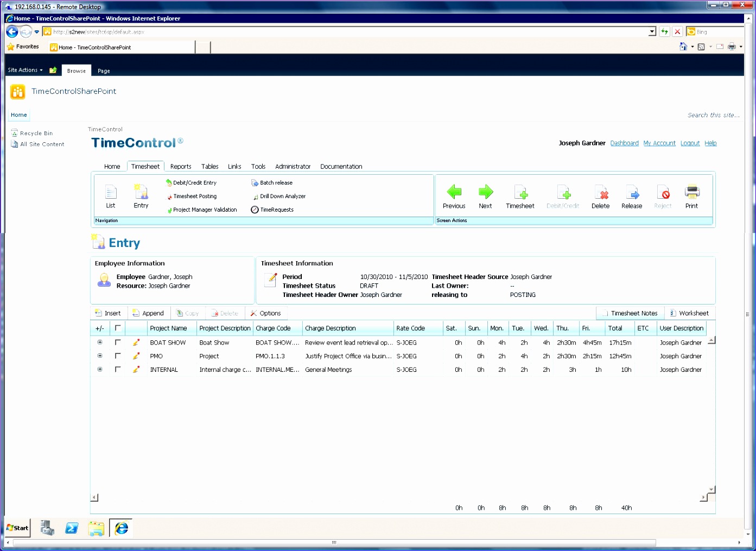This screenshot has width=756, height=551.
Task: Open Timesheet Notes
Action: pos(630,313)
